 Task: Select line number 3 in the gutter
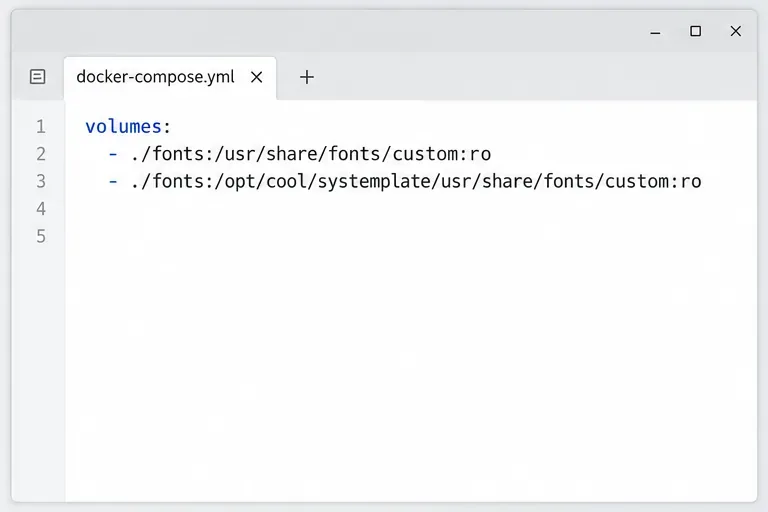[41, 182]
